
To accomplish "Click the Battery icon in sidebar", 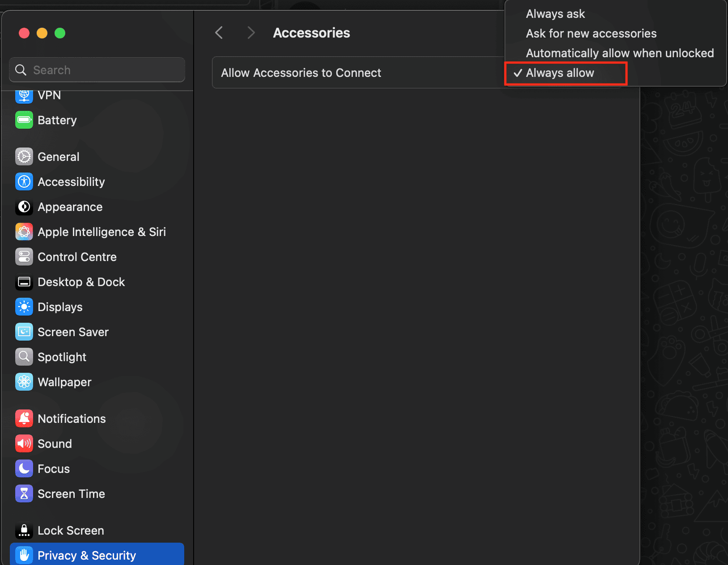I will point(24,120).
